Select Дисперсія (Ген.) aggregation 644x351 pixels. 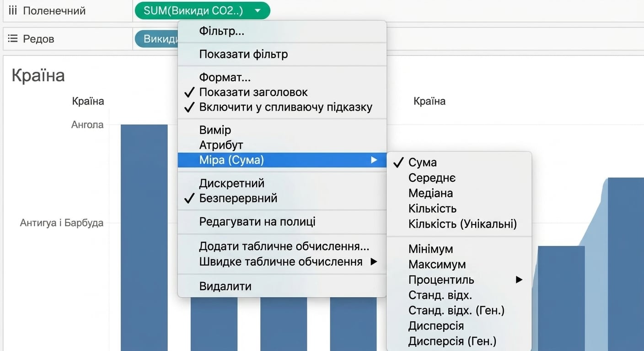[x=459, y=341]
